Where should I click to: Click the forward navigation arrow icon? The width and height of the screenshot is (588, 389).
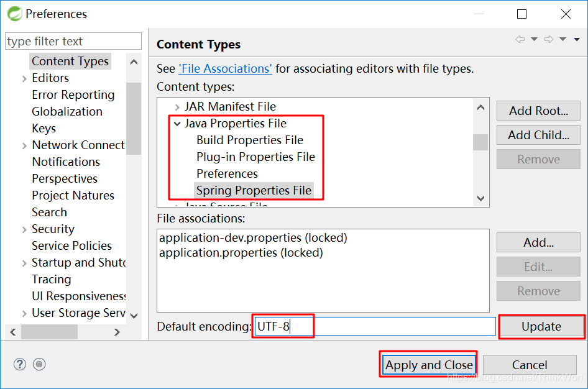pyautogui.click(x=549, y=39)
